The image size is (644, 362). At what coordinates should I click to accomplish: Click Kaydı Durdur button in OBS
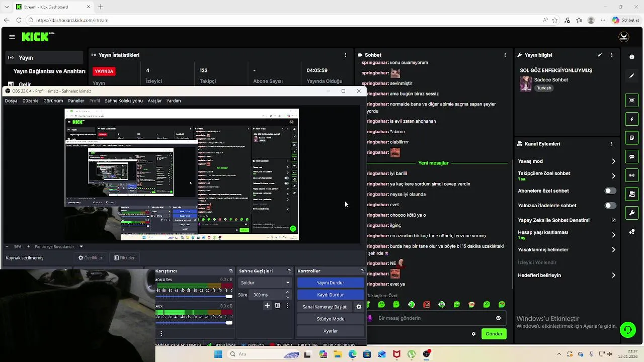tap(331, 295)
